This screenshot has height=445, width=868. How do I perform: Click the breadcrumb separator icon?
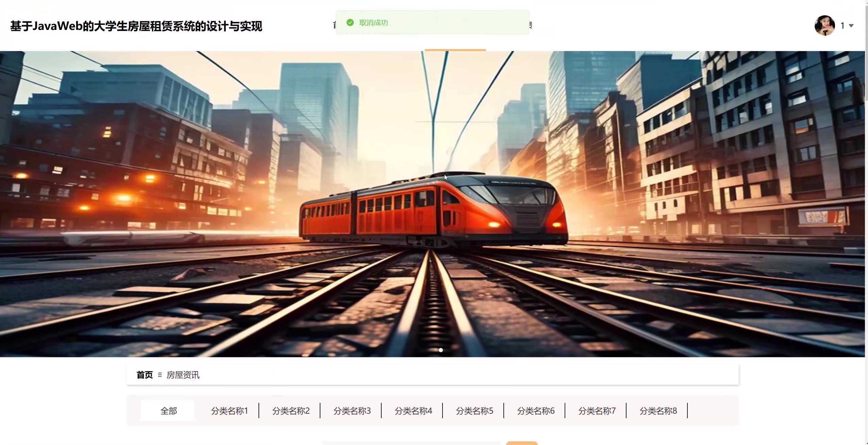[x=160, y=375]
